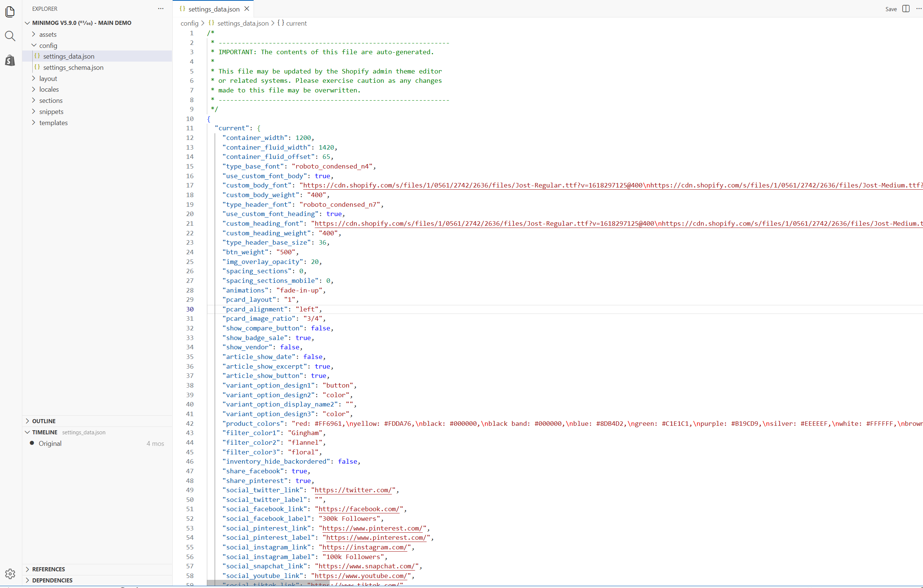
Task: Click the "show_compare_button" false value
Action: point(320,328)
